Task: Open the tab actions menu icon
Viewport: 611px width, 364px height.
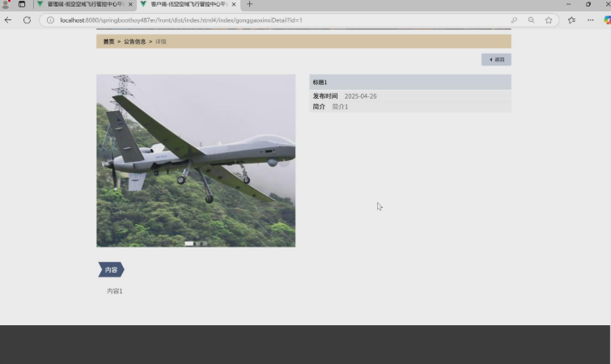Action: 22,4
